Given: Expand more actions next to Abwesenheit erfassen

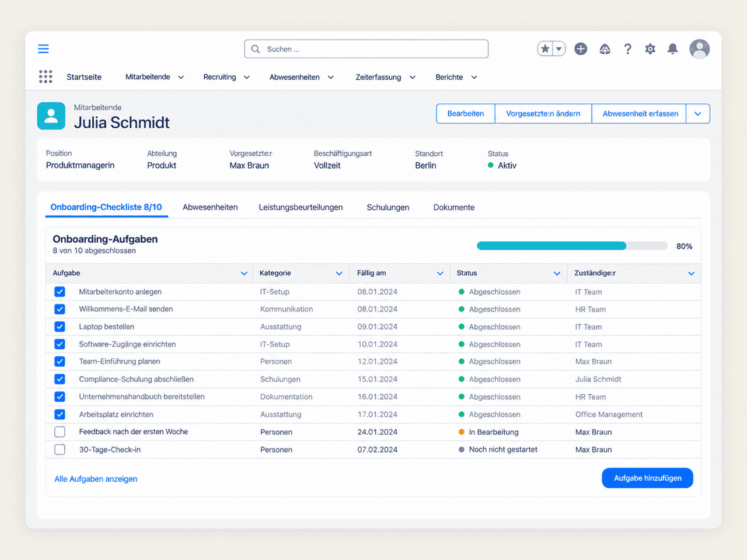Looking at the screenshot, I should (698, 114).
